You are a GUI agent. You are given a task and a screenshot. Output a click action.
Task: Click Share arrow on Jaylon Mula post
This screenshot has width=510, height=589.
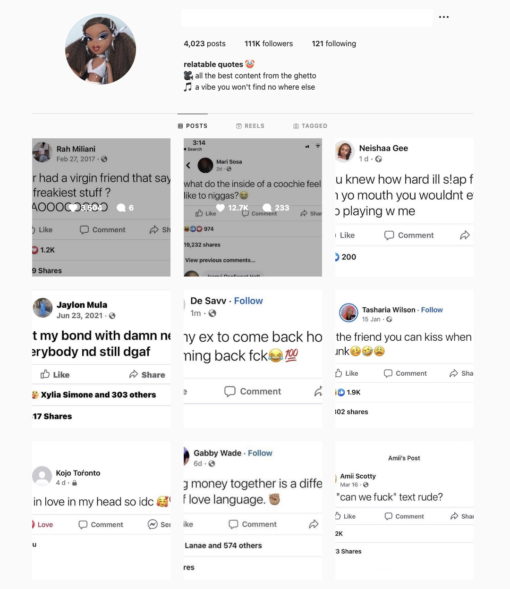[x=133, y=374]
